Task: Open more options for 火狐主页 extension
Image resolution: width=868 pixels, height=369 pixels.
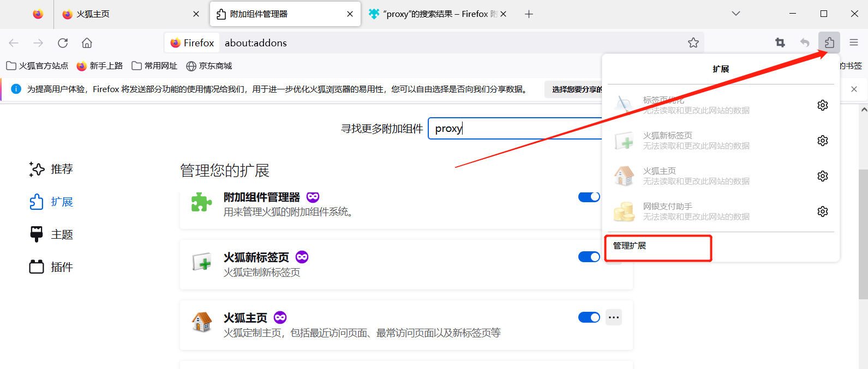Action: [614, 317]
